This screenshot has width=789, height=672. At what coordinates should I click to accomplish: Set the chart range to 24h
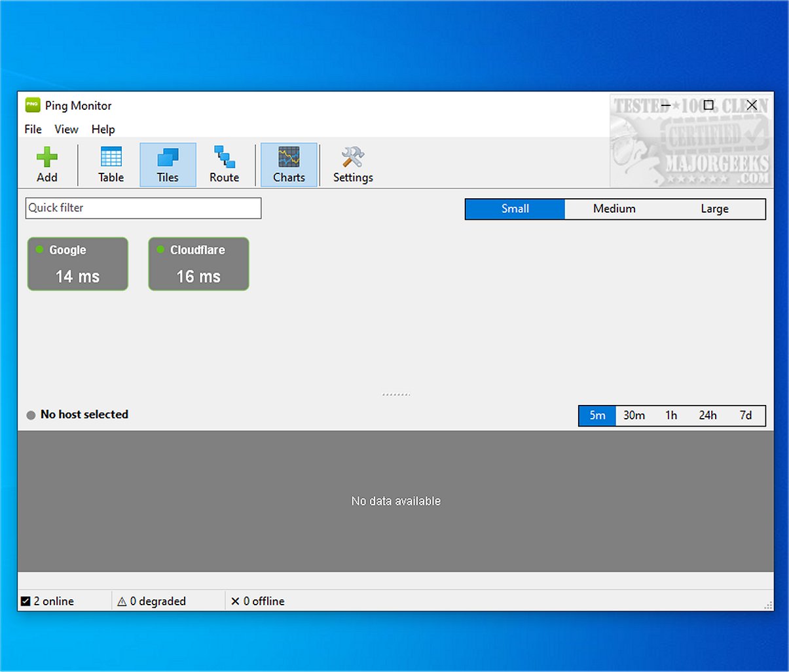tap(708, 416)
